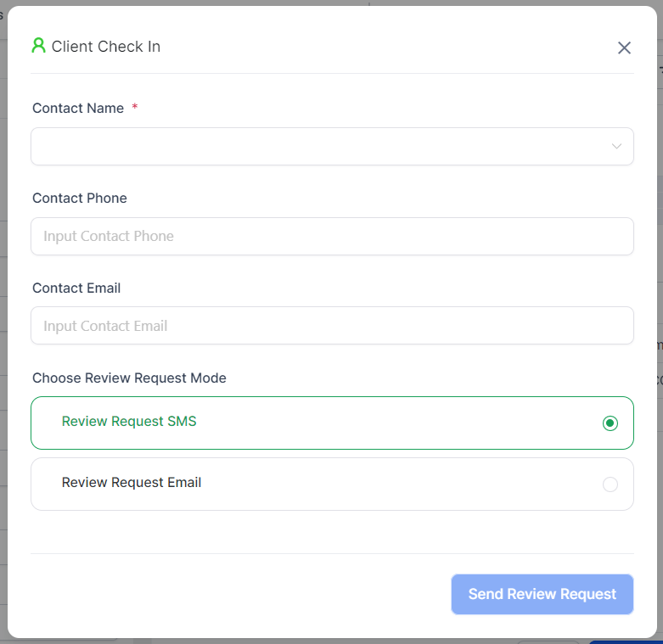Click 'Choose Review Request Mode' heading
Image resolution: width=663 pixels, height=644 pixels.
(129, 378)
